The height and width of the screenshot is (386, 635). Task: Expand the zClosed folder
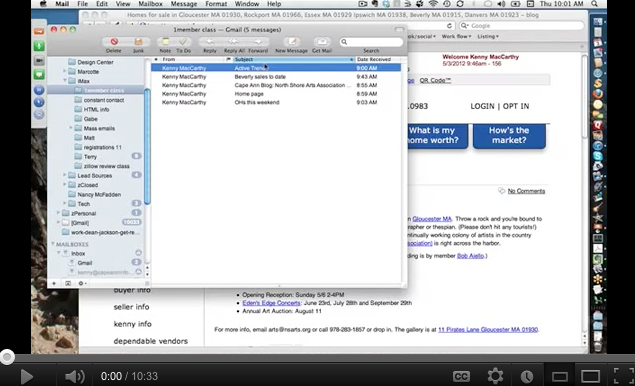pyautogui.click(x=64, y=185)
